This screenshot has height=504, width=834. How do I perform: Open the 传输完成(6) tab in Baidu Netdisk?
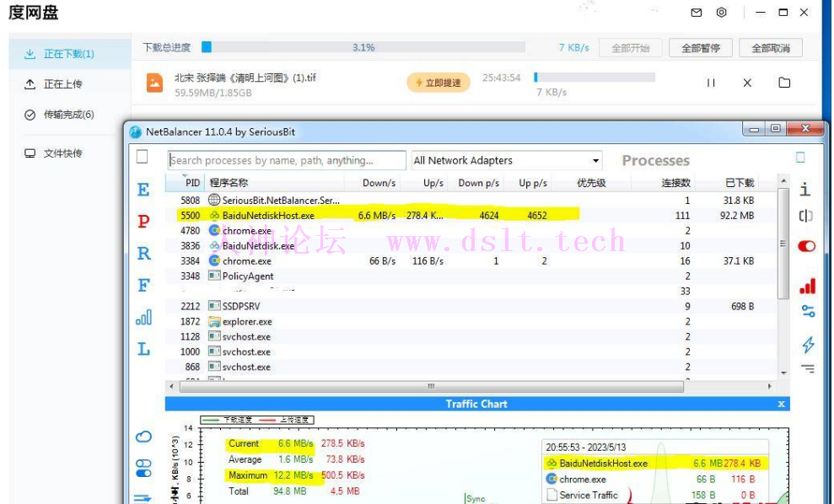(x=70, y=115)
